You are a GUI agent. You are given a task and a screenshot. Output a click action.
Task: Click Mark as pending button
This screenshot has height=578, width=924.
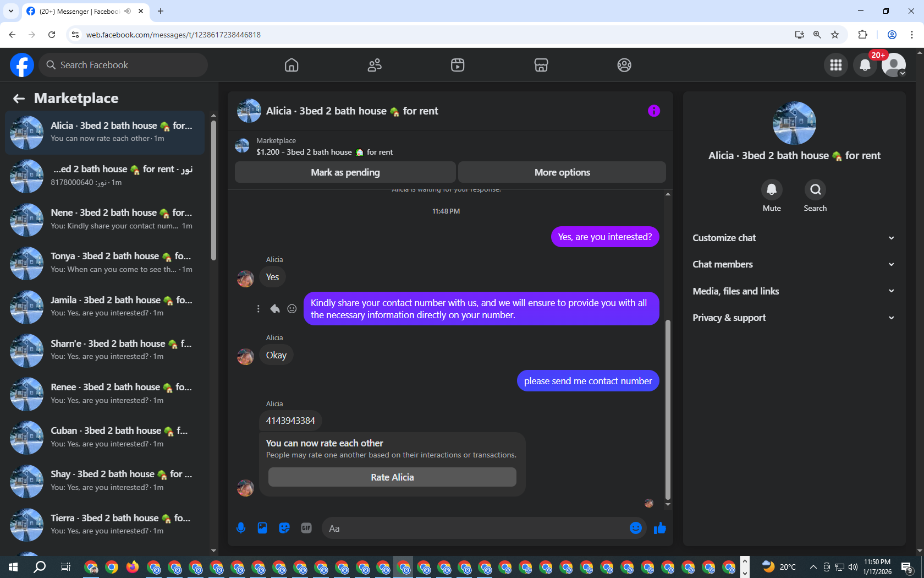[x=345, y=172]
